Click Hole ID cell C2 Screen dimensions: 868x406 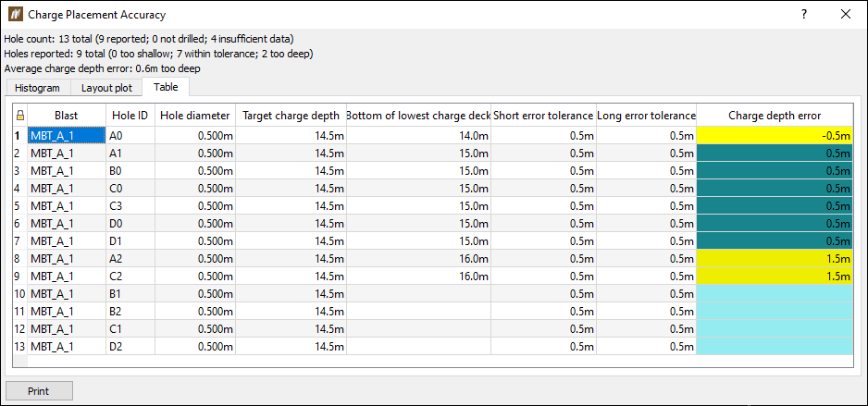click(x=130, y=276)
